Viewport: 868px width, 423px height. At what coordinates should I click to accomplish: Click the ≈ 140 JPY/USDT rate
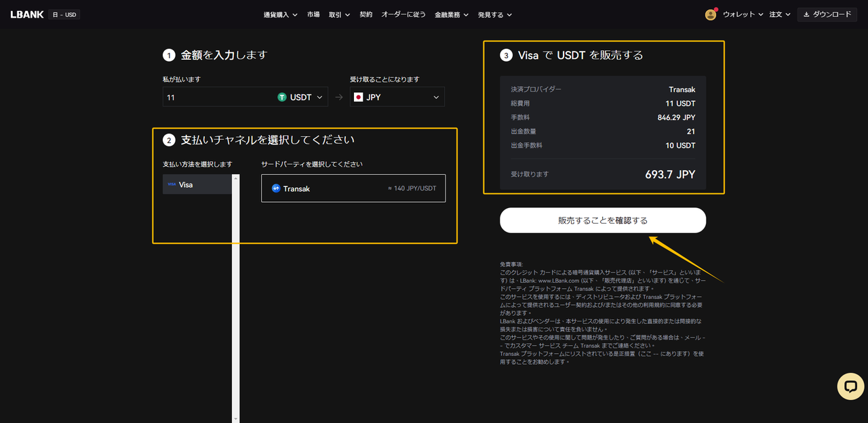coord(413,188)
